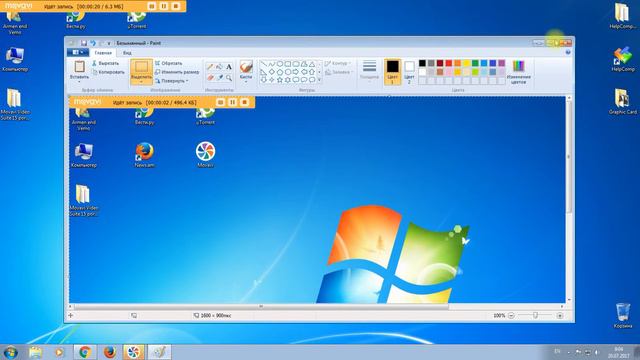The height and width of the screenshot is (360, 640).
Task: Stop the Movavi recording at screen top
Action: coord(176,6)
